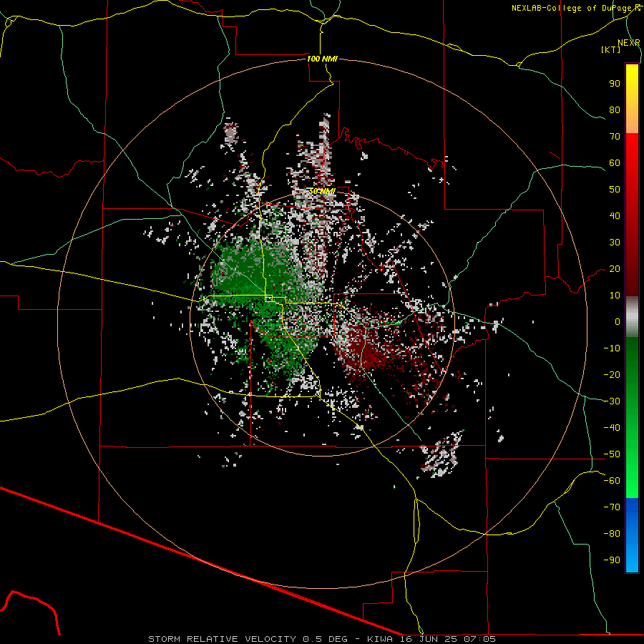Click the positive 80 scale label

point(615,109)
